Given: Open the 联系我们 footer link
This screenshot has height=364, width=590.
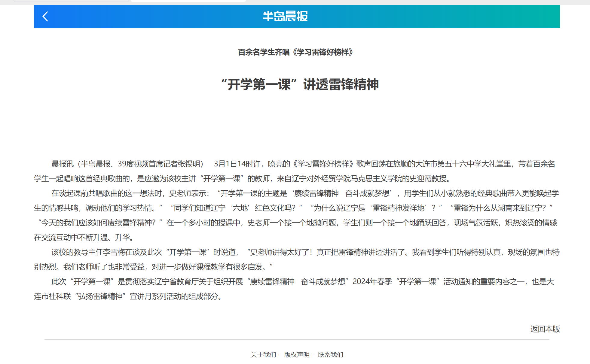Looking at the screenshot, I should [x=331, y=355].
